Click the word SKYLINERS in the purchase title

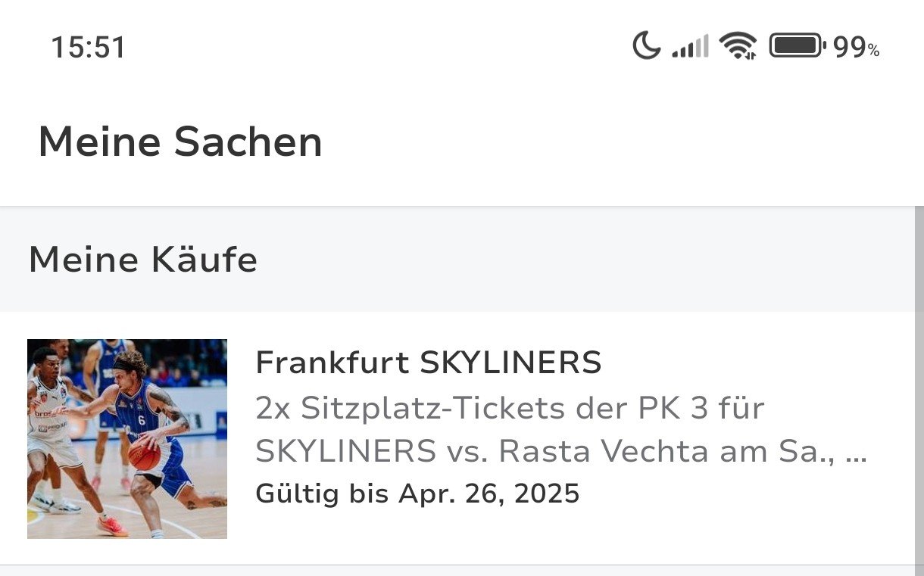point(510,363)
